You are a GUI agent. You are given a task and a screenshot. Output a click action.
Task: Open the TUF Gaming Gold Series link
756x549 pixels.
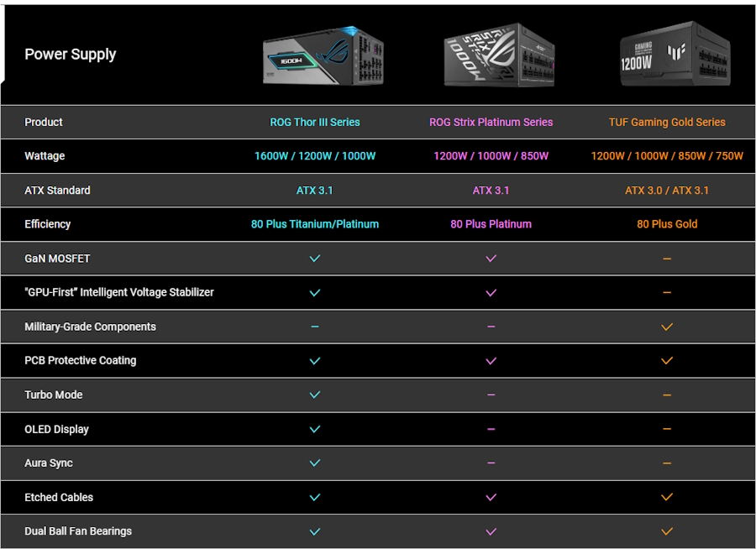pyautogui.click(x=667, y=123)
